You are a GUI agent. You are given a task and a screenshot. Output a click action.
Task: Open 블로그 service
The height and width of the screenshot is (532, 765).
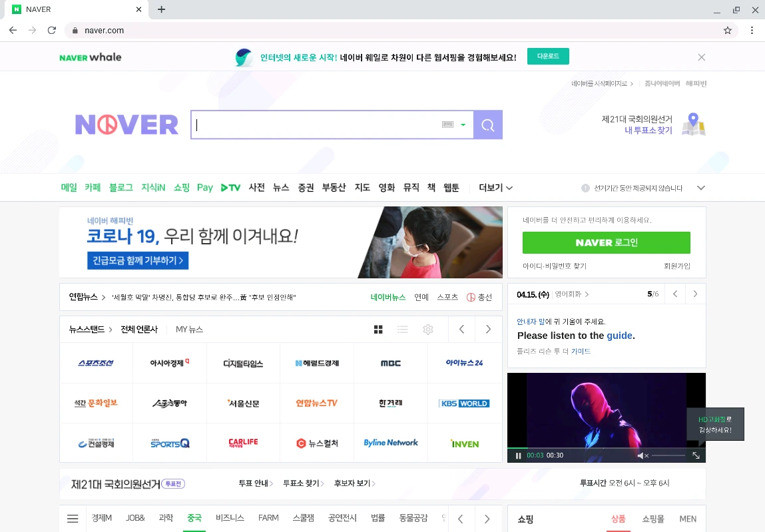(121, 187)
